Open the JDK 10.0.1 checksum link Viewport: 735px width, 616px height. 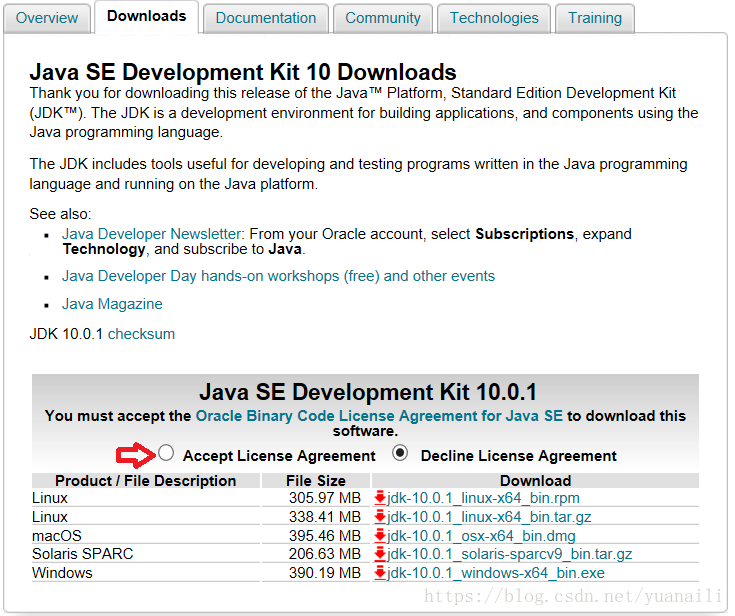pyautogui.click(x=141, y=334)
